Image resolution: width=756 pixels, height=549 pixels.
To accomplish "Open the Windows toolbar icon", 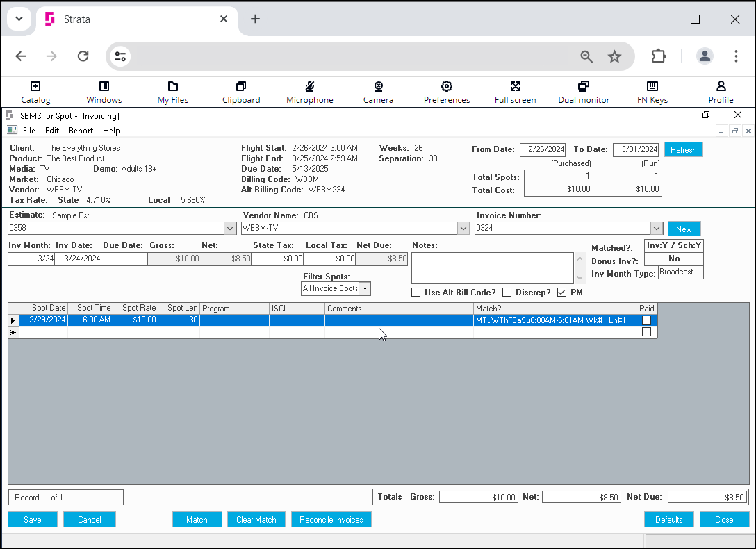I will click(x=104, y=92).
